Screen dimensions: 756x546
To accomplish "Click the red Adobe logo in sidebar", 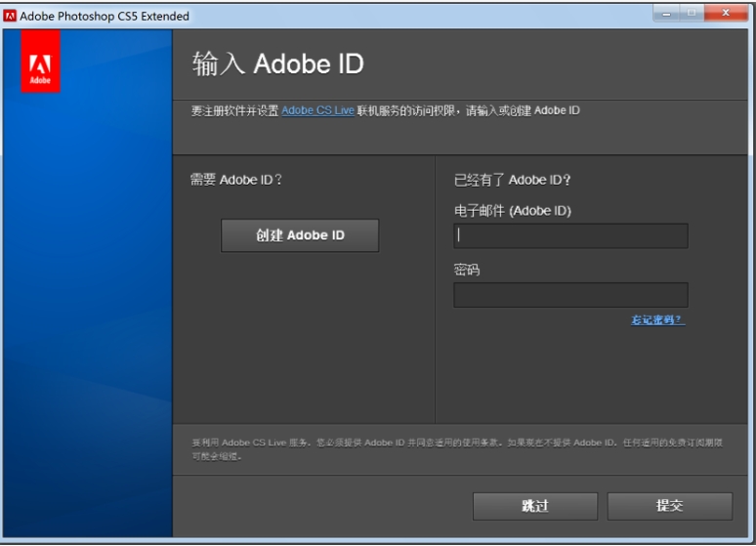I will pos(40,62).
